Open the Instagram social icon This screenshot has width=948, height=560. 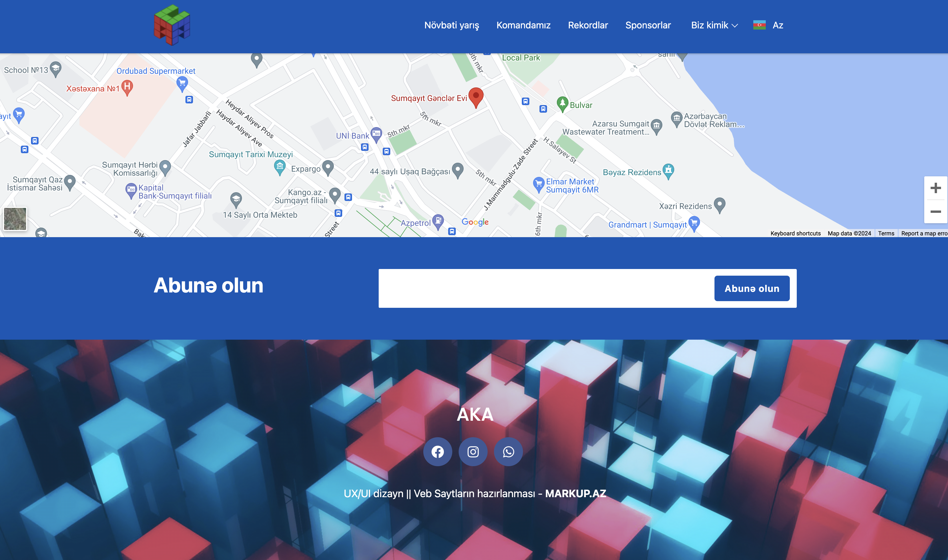[x=473, y=452]
